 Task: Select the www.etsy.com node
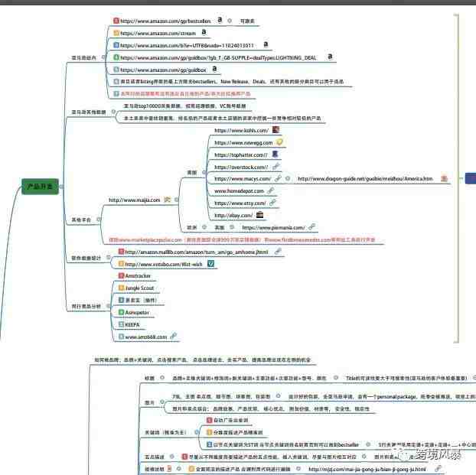240,203
